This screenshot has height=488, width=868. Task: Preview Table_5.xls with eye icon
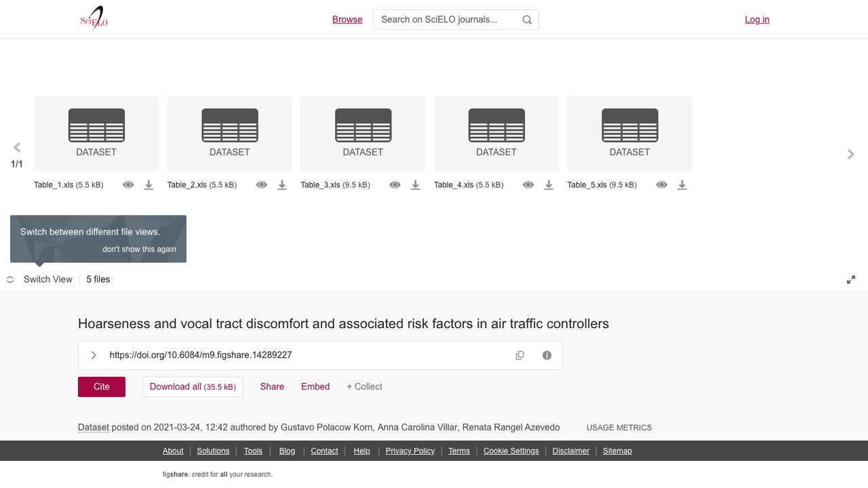click(x=662, y=185)
